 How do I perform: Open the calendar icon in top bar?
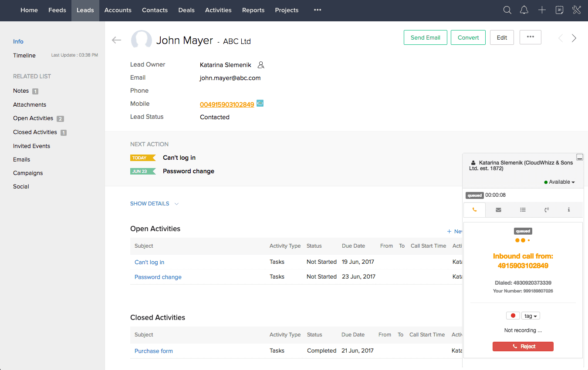(x=560, y=10)
